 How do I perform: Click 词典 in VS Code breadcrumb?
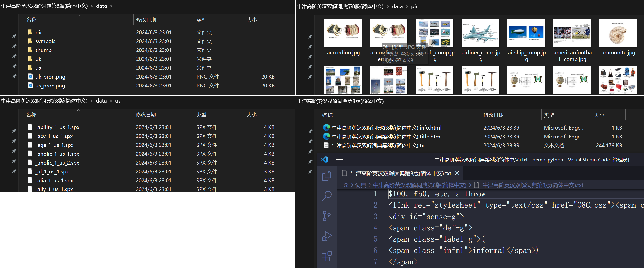(x=360, y=185)
